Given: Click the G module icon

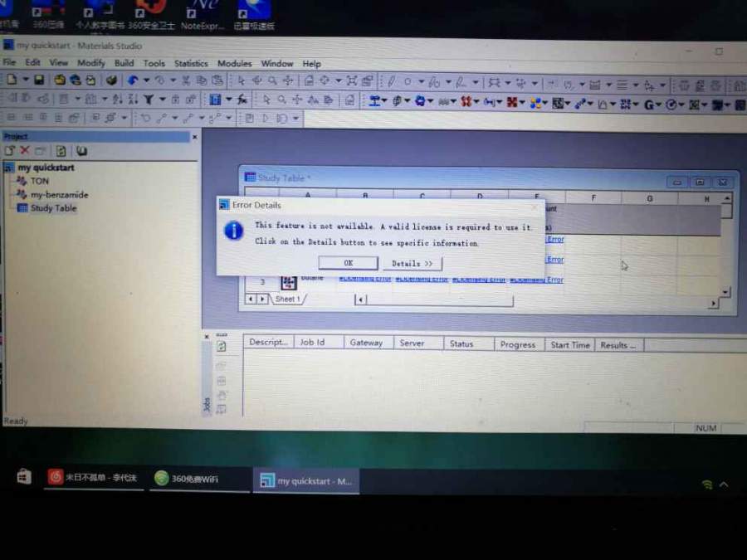Looking at the screenshot, I should click(648, 105).
